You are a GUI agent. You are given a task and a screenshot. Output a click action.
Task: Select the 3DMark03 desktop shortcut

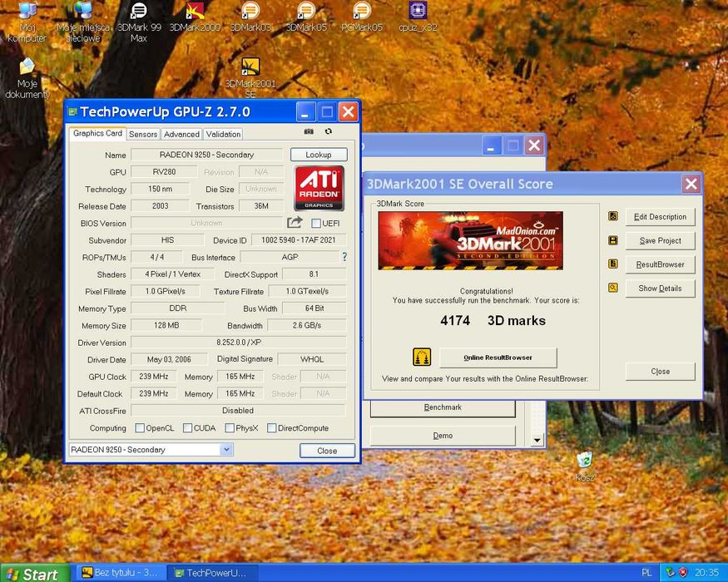point(250,17)
